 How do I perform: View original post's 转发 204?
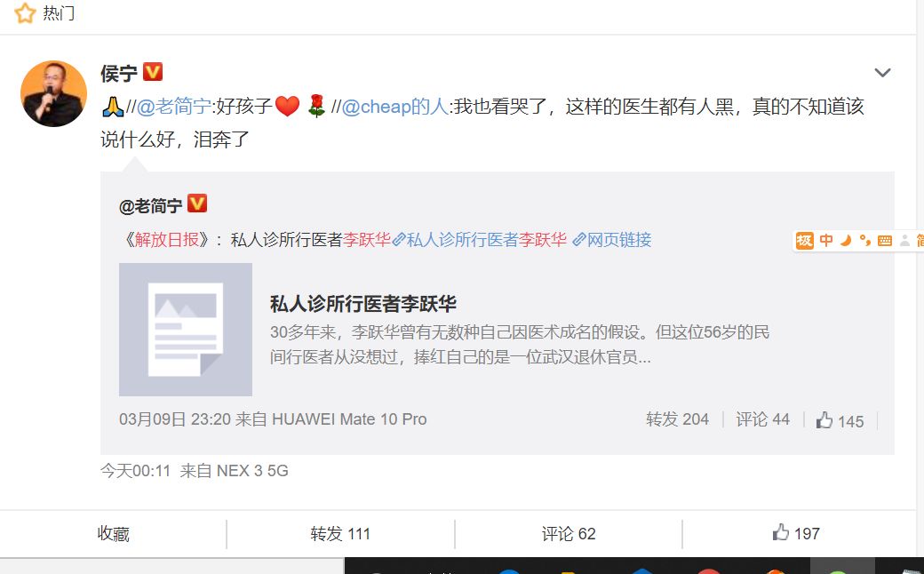point(677,419)
